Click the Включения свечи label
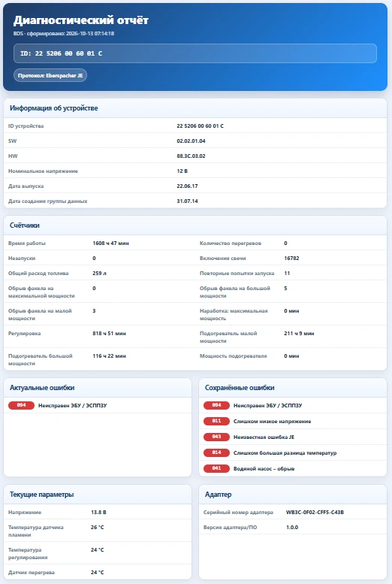 point(222,258)
